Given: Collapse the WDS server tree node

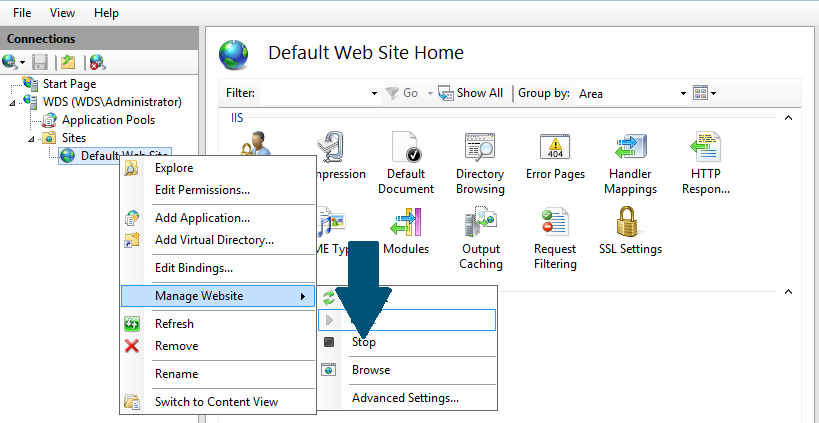Looking at the screenshot, I should click(12, 102).
